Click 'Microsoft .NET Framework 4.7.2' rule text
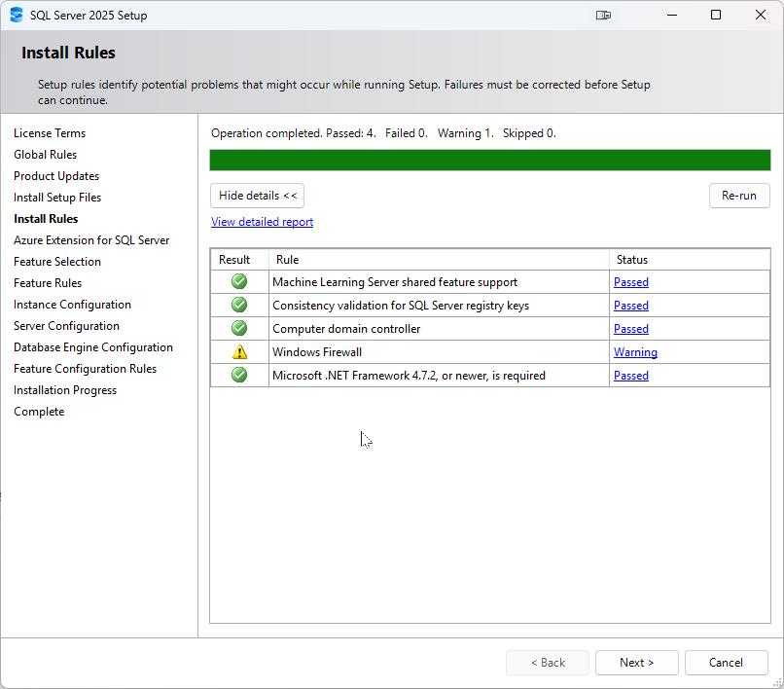The height and width of the screenshot is (689, 784). point(409,376)
